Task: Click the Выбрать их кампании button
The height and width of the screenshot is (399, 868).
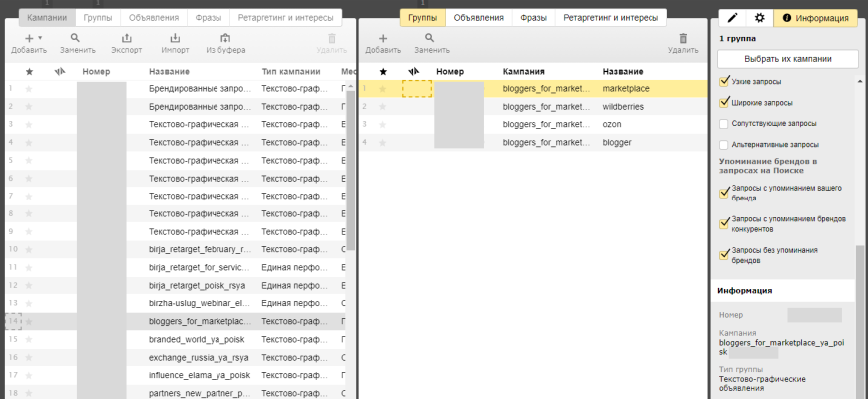Action: [788, 59]
